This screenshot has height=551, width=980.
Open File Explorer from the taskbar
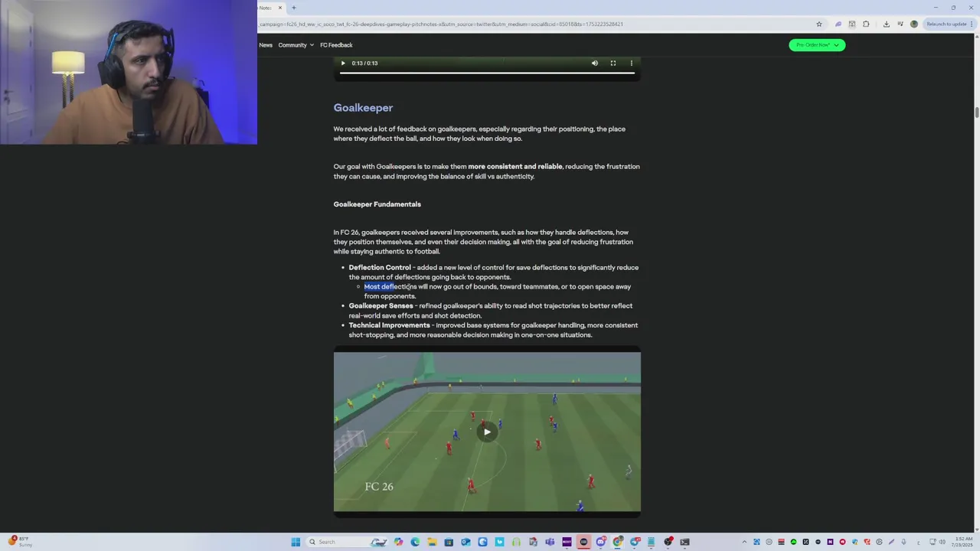click(433, 542)
